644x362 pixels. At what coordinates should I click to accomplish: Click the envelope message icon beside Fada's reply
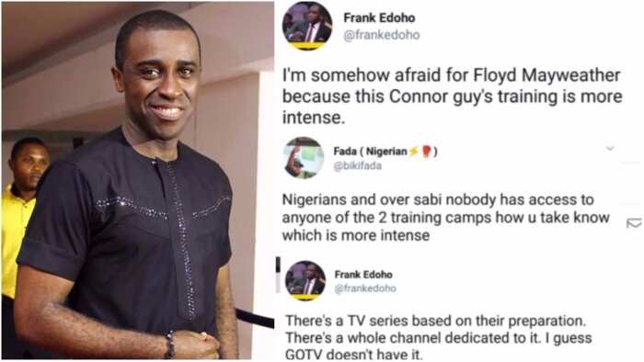[x=634, y=222]
